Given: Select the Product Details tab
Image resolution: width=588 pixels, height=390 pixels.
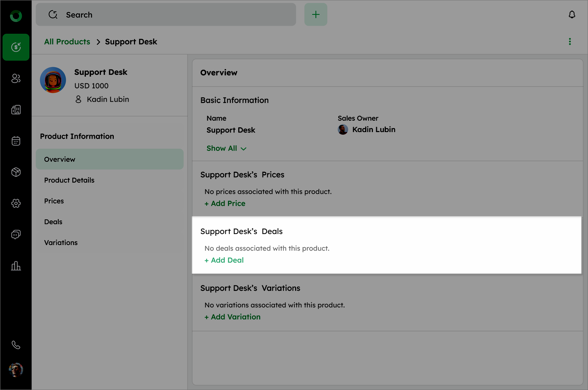Looking at the screenshot, I should pyautogui.click(x=69, y=180).
